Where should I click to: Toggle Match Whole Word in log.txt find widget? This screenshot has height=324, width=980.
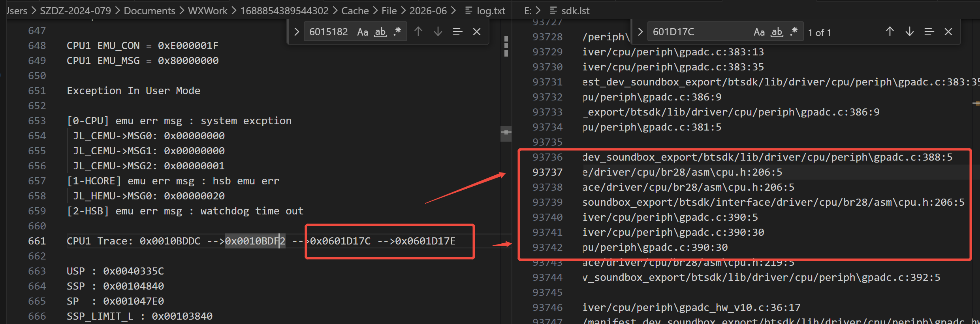click(x=380, y=32)
